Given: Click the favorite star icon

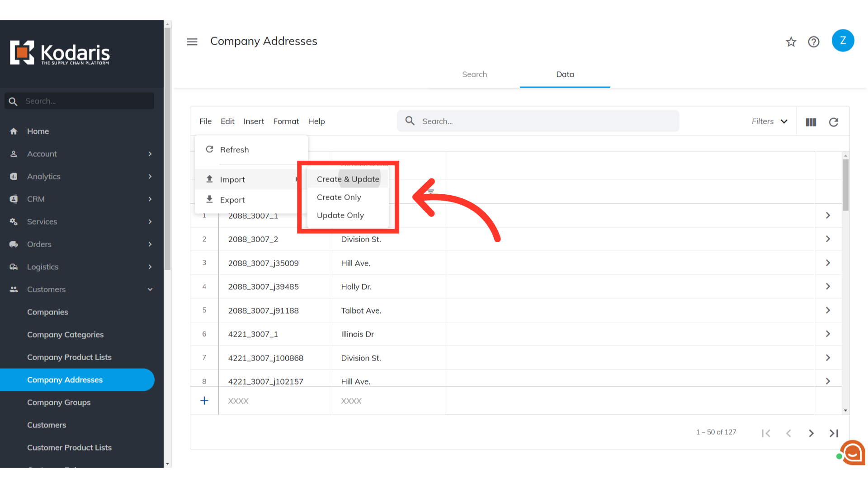Looking at the screenshot, I should (x=791, y=42).
